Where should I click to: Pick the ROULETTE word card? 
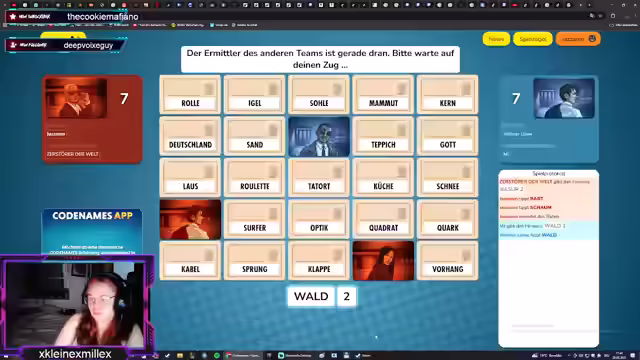click(255, 178)
